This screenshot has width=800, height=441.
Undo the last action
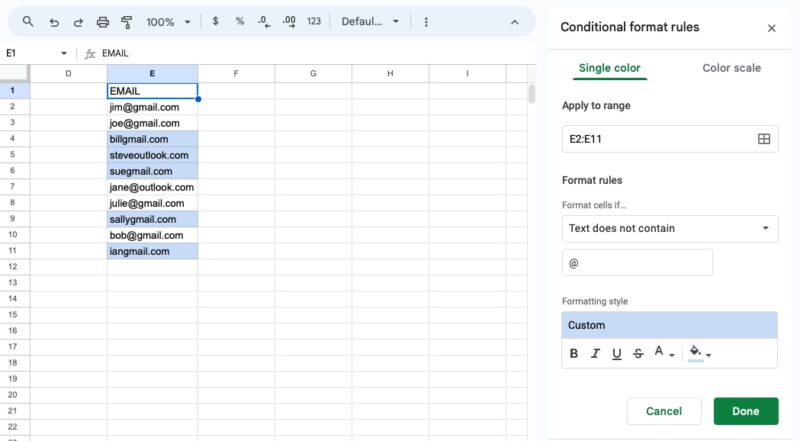54,22
